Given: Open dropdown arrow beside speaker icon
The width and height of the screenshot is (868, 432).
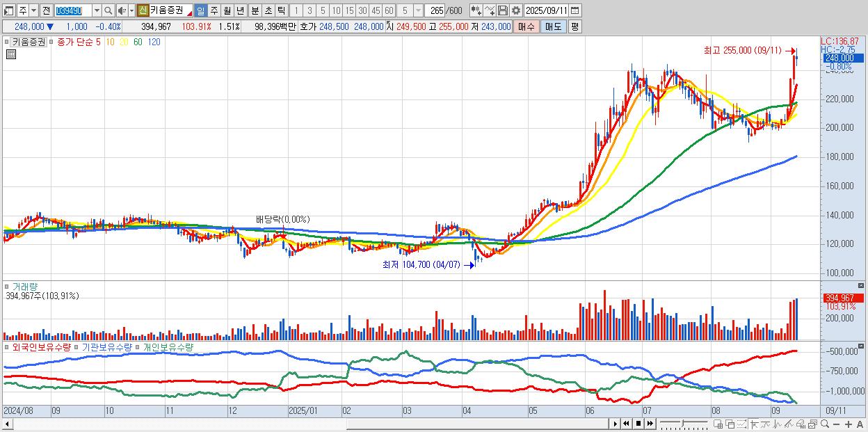Looking at the screenshot, I should (x=131, y=10).
